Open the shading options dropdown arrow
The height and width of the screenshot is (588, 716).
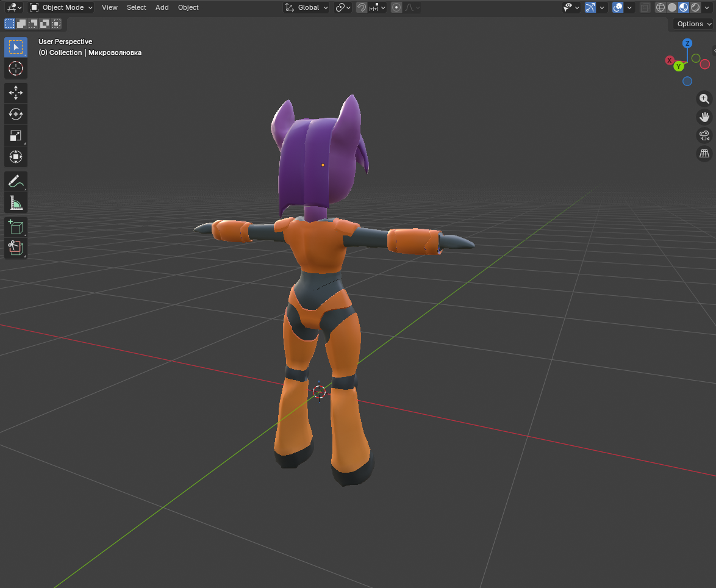(x=707, y=7)
